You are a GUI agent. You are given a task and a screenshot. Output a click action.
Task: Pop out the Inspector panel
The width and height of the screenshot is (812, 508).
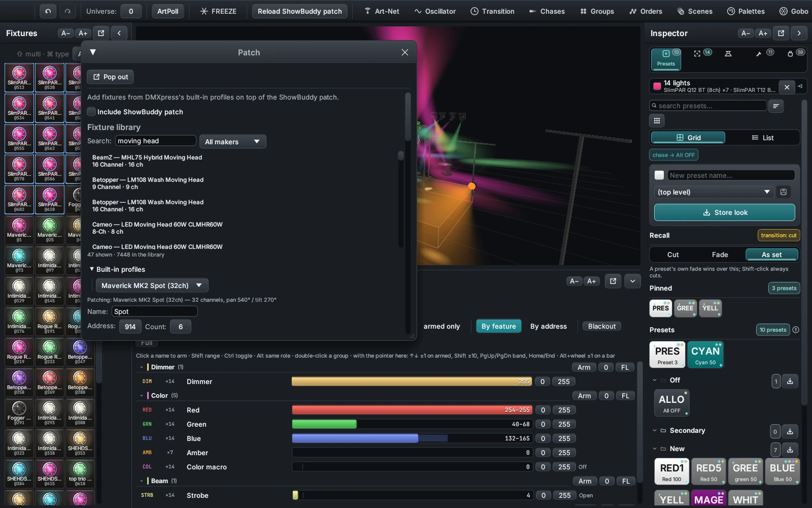(x=781, y=33)
